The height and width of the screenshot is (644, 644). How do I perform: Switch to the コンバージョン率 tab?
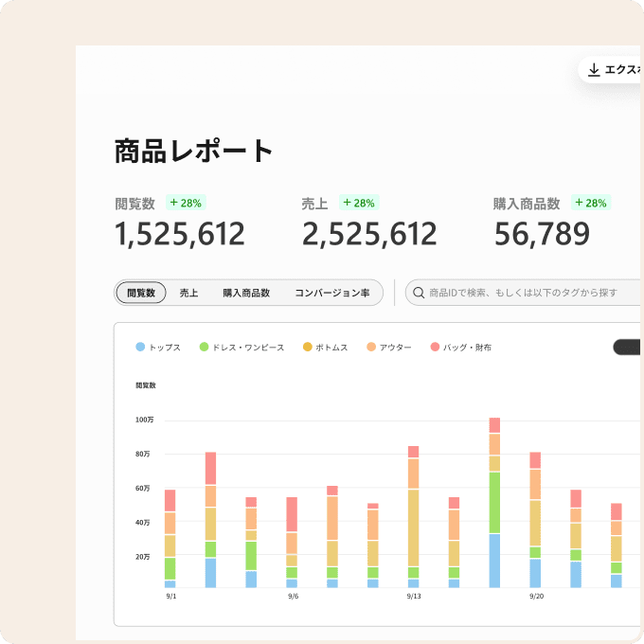tap(331, 293)
